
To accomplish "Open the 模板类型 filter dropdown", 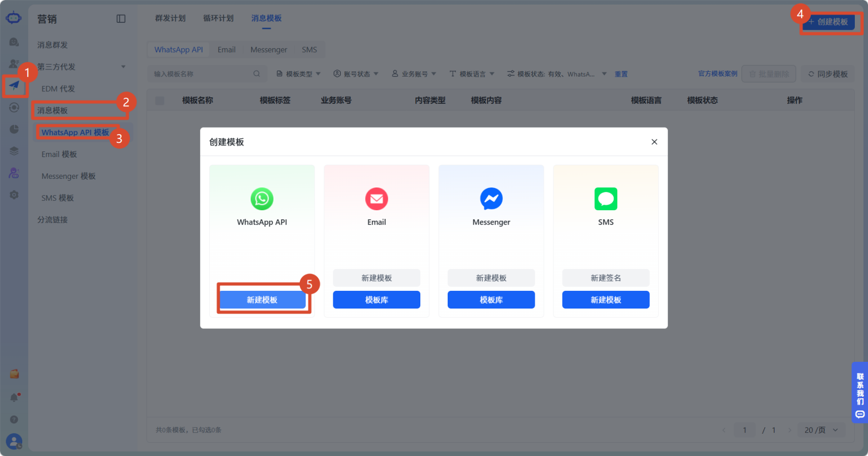I will click(299, 74).
